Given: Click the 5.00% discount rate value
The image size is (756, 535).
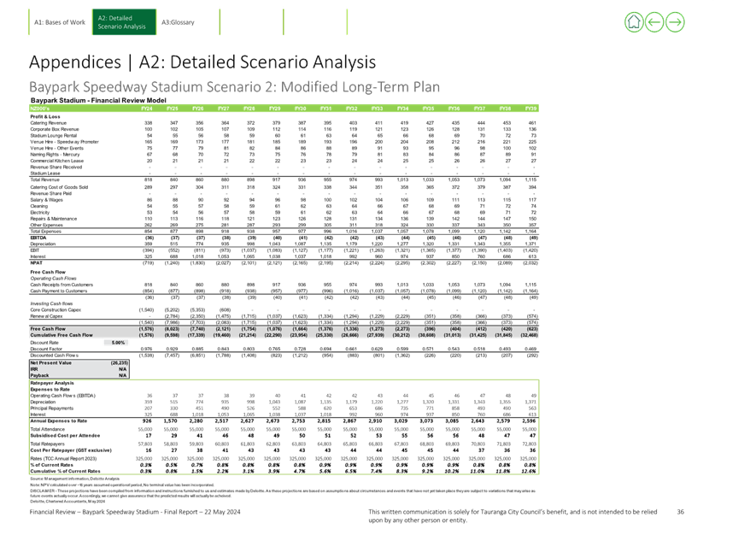Looking at the screenshot, I should point(118,343).
